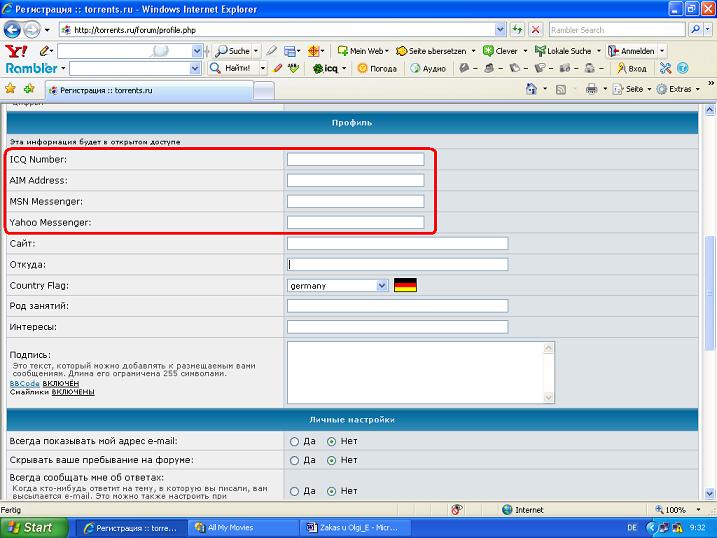
Task: Click the Add to Favorites star-plus icon
Action: tap(29, 88)
